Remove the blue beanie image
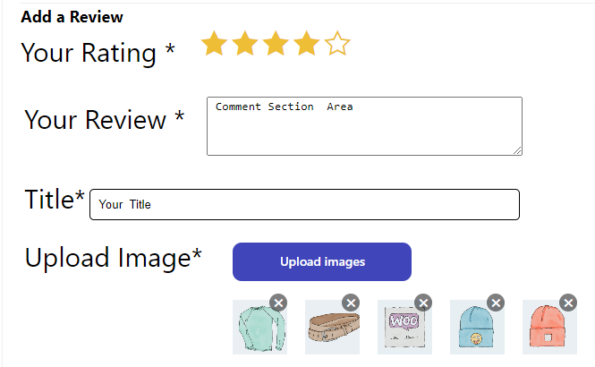 (496, 303)
